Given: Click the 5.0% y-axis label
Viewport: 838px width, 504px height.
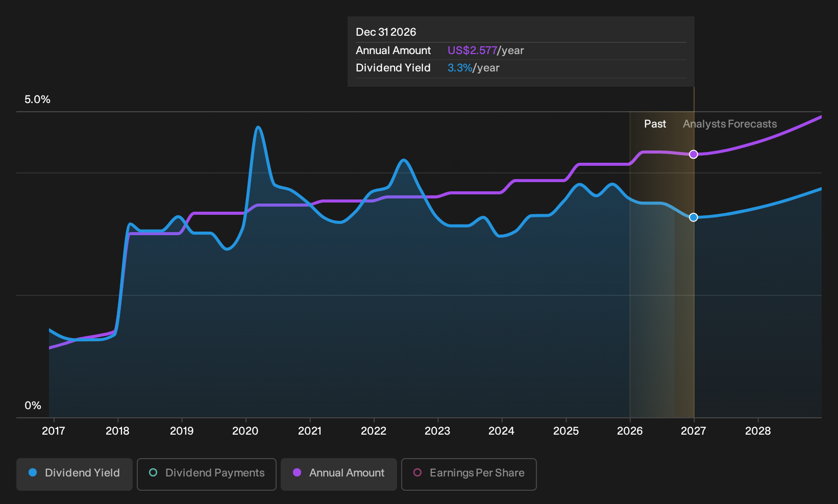Looking at the screenshot, I should tap(37, 99).
